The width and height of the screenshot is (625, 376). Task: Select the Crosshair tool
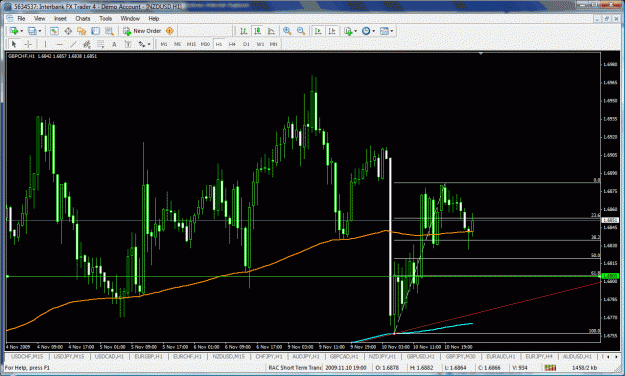28,44
